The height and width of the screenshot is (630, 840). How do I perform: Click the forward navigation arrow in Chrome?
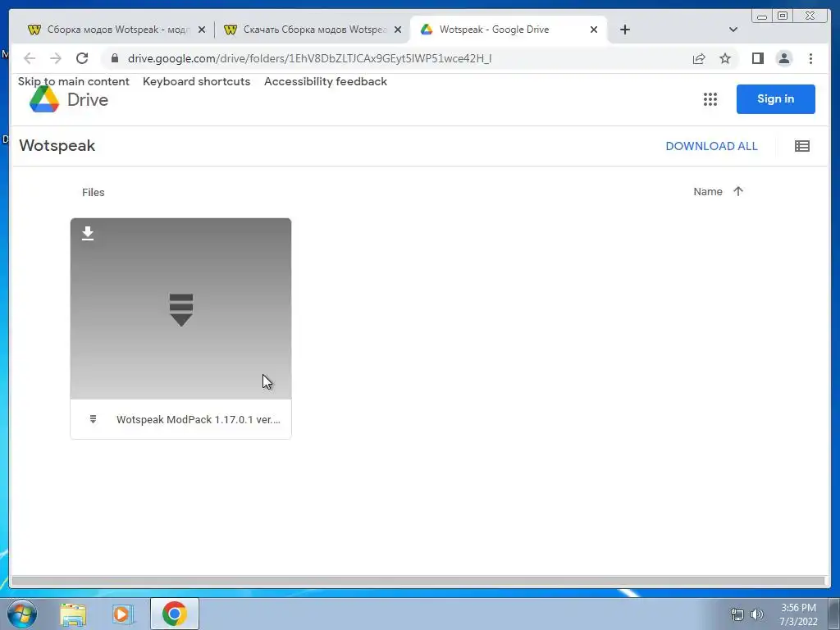[x=56, y=58]
